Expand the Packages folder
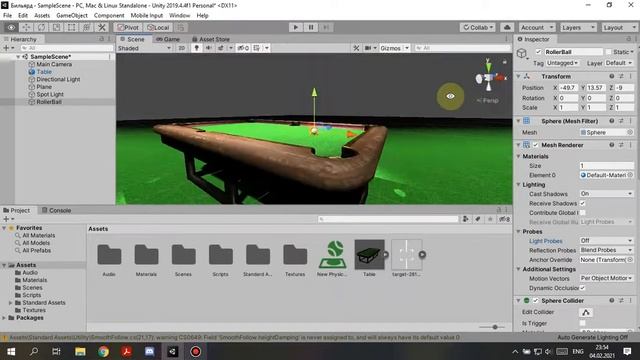The height and width of the screenshot is (360, 640). click(x=4, y=318)
